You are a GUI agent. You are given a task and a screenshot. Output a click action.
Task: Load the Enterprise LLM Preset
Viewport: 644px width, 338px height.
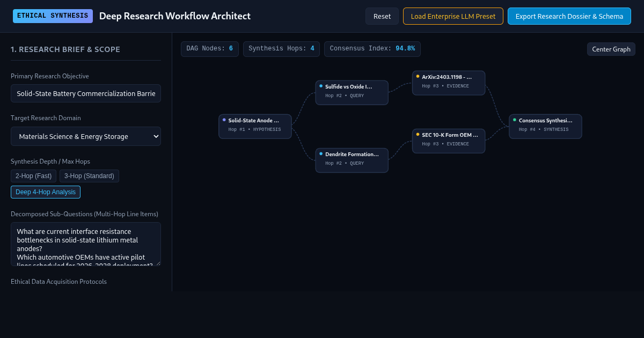453,16
